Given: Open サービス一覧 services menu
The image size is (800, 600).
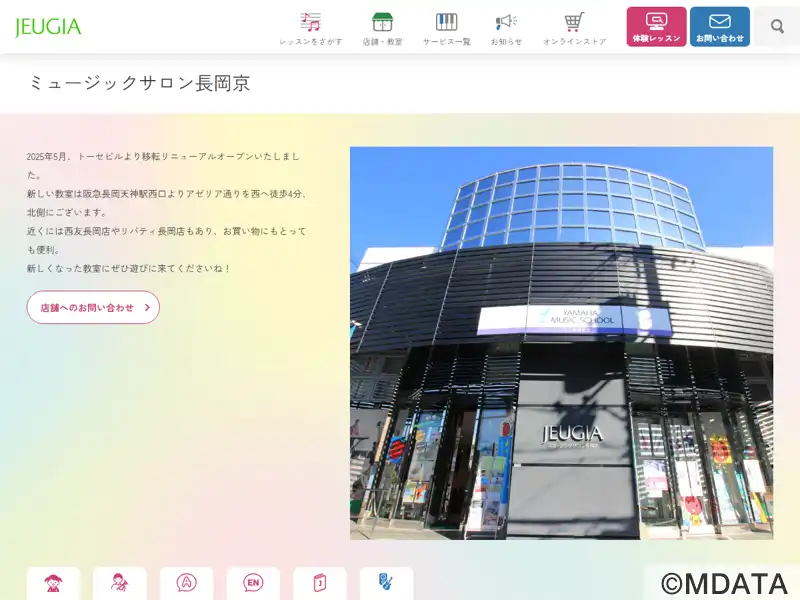Looking at the screenshot, I should [446, 29].
